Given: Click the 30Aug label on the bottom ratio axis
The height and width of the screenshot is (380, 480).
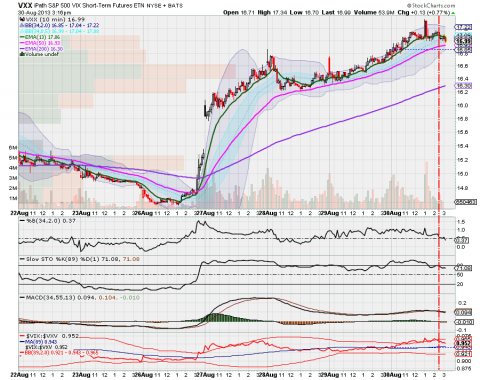Looking at the screenshot, I should pos(392,375).
